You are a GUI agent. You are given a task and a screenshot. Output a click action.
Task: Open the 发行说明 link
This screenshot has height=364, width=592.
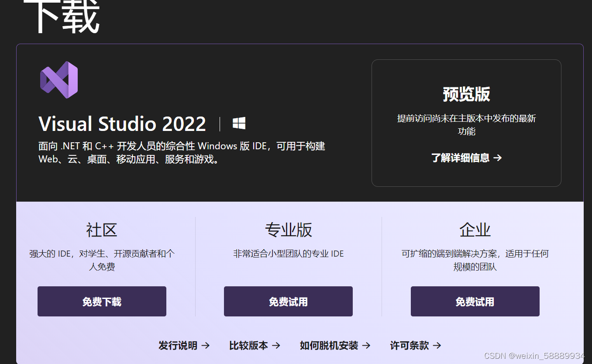pos(184,346)
